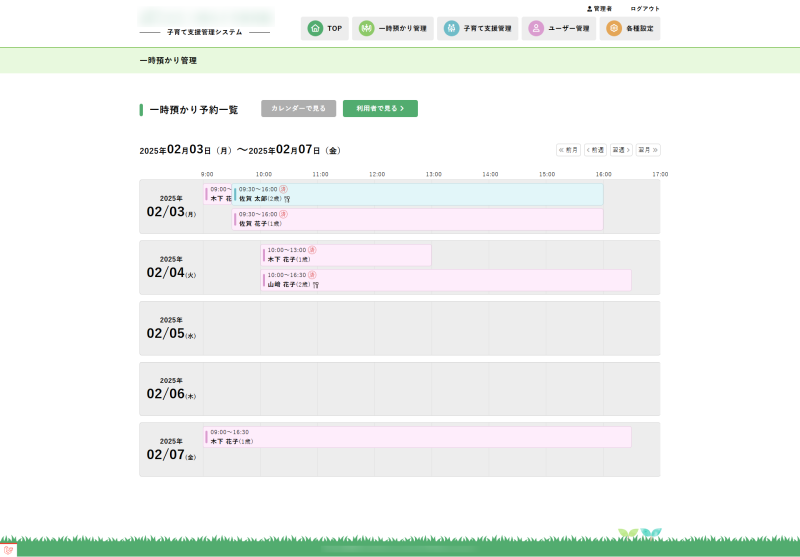Screen dimensions: 800x557
Task: Open the 各種設定 menu
Action: [x=631, y=28]
